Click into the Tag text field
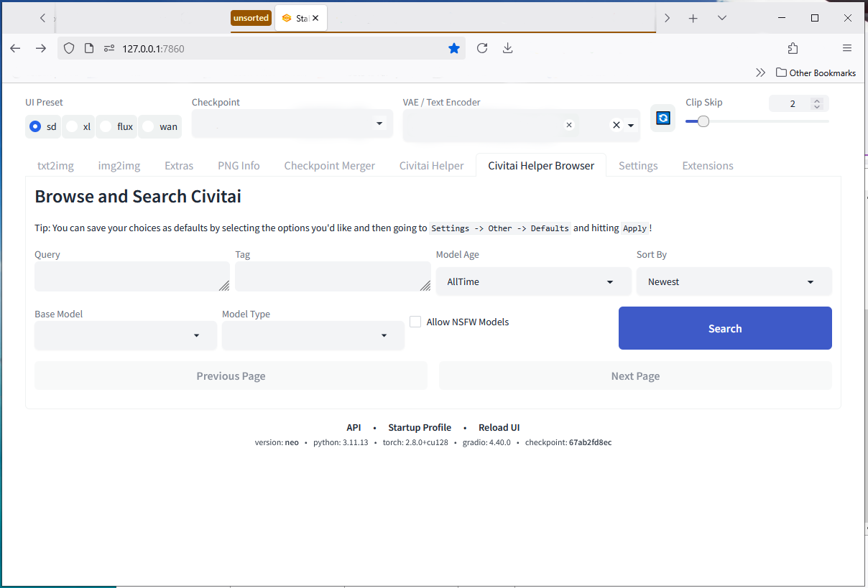The width and height of the screenshot is (868, 588). pos(333,276)
